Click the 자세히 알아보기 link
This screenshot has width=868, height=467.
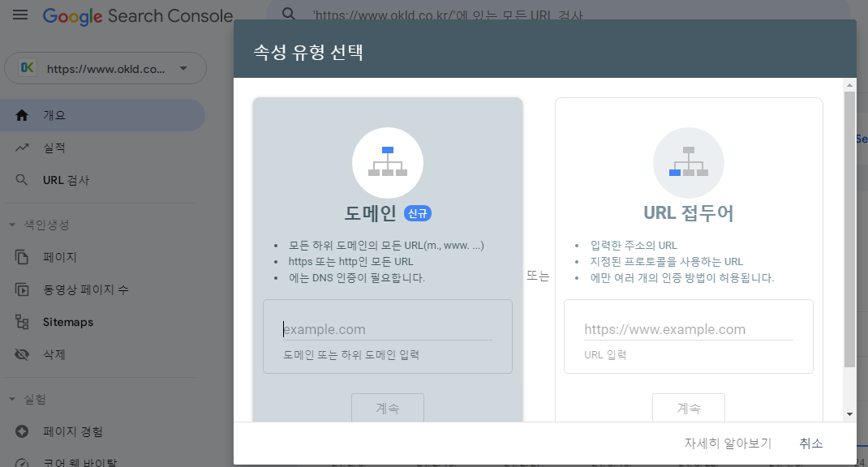coord(728,443)
